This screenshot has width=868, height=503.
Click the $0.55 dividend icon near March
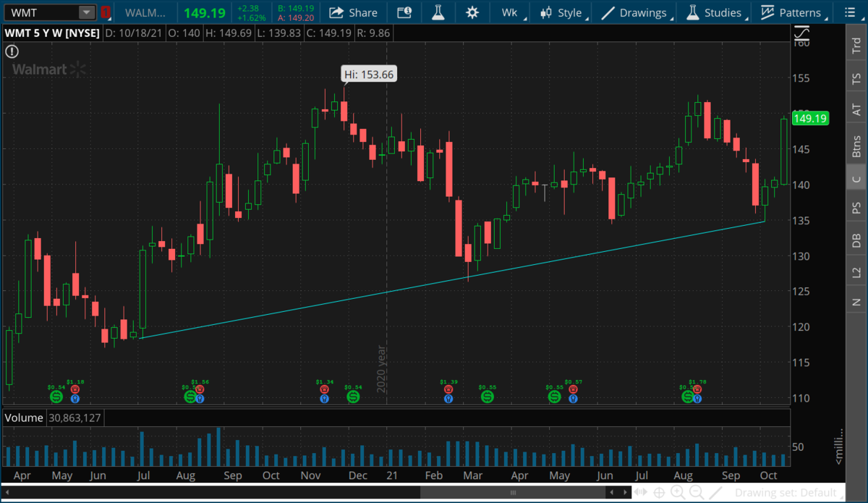[x=487, y=397]
